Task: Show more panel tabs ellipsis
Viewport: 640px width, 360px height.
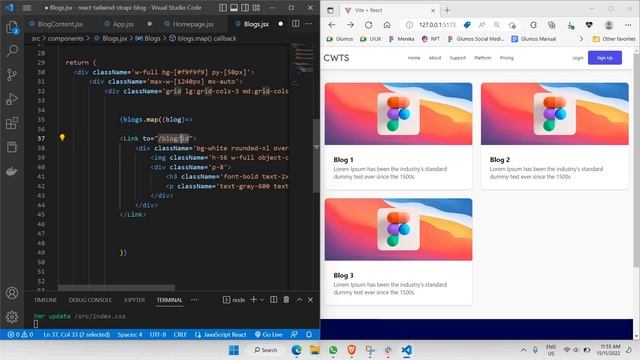Action: tap(194, 300)
